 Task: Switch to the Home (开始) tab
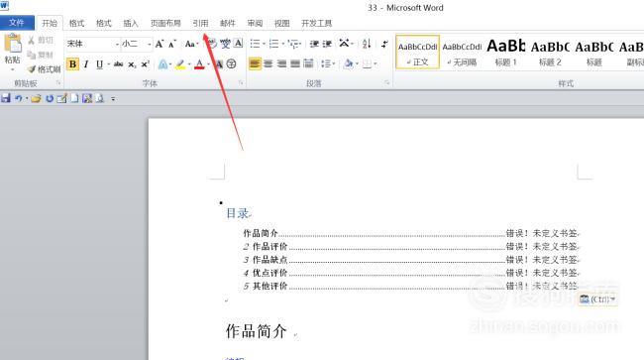(50, 23)
